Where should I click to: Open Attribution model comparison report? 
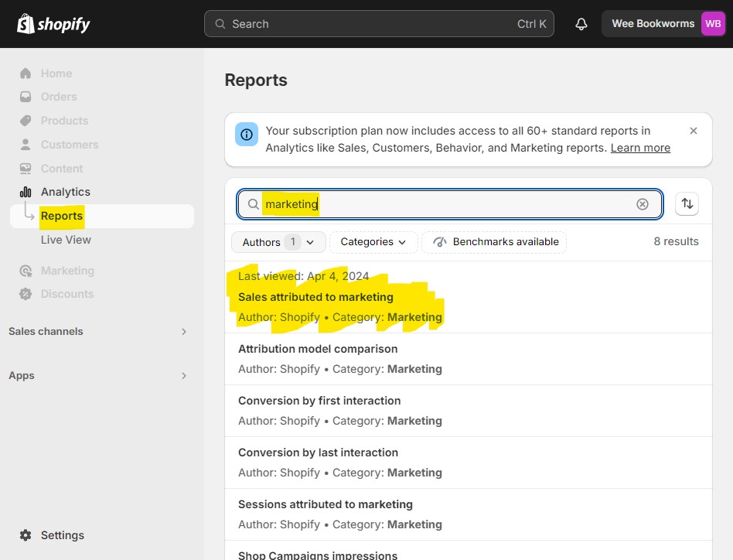pyautogui.click(x=469, y=359)
